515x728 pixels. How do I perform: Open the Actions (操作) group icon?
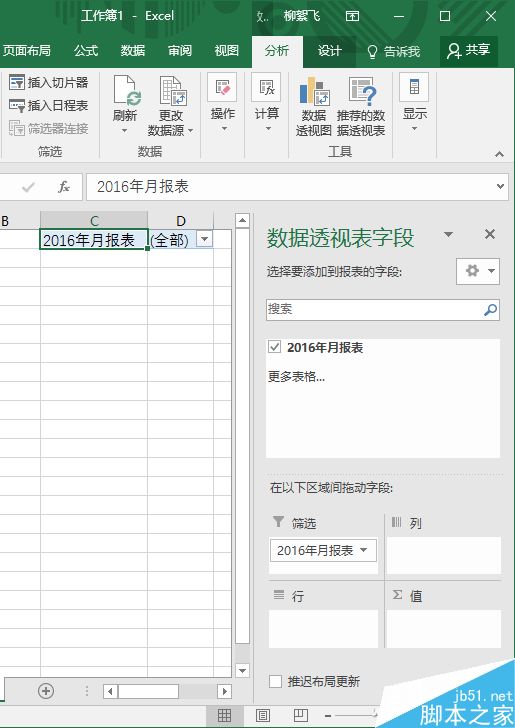click(x=222, y=87)
